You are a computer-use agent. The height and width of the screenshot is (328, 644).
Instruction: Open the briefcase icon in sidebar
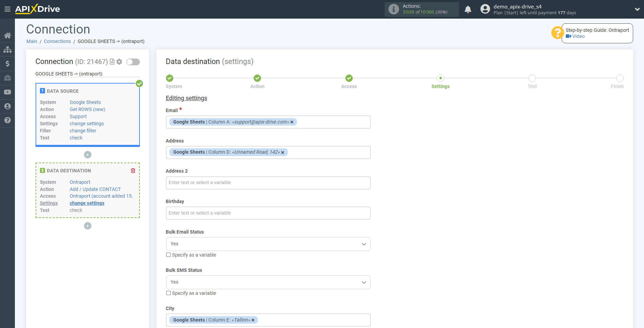[7, 78]
